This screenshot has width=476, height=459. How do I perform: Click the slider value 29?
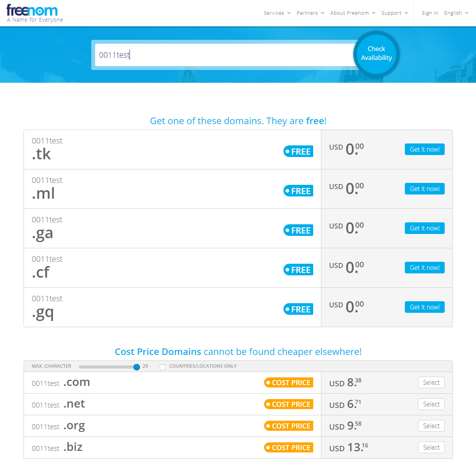point(145,366)
